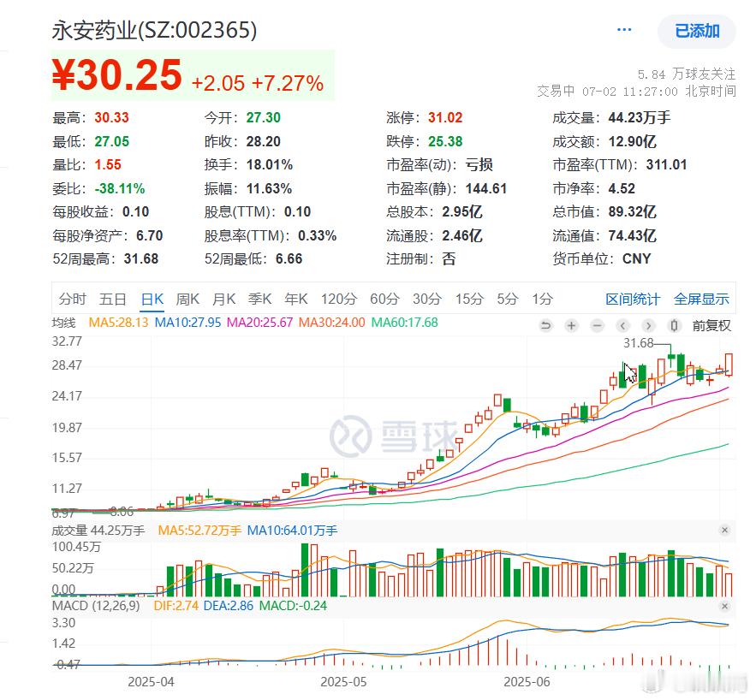Pan chart left with the left chevron
756x700 pixels.
coord(622,326)
